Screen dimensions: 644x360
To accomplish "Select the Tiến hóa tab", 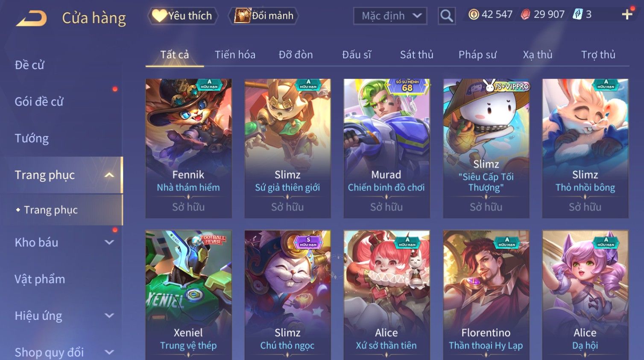I will tap(235, 55).
